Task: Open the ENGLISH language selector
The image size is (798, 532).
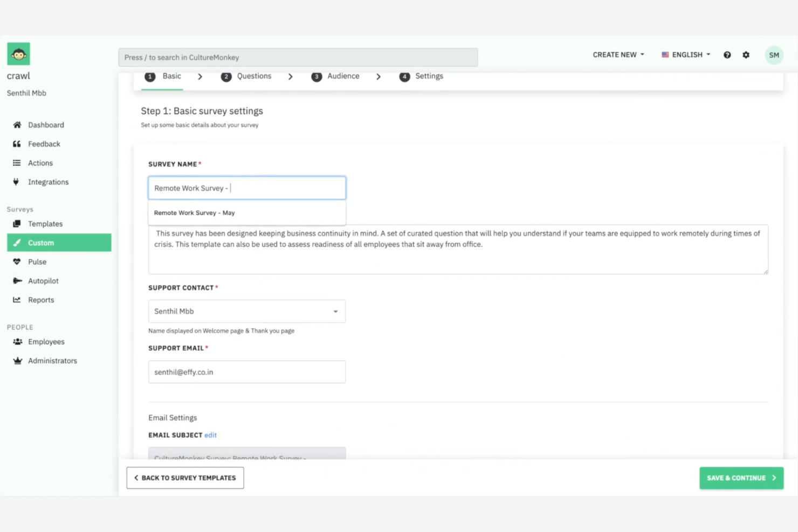Action: point(686,54)
